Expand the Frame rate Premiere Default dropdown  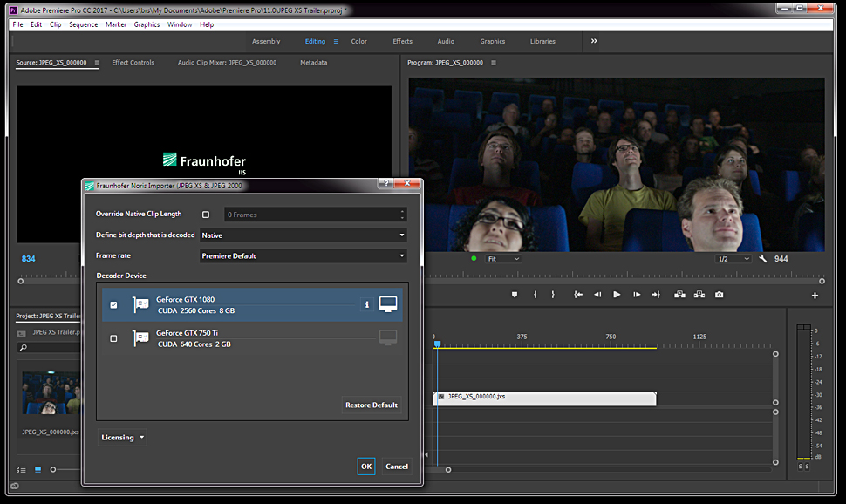(303, 256)
